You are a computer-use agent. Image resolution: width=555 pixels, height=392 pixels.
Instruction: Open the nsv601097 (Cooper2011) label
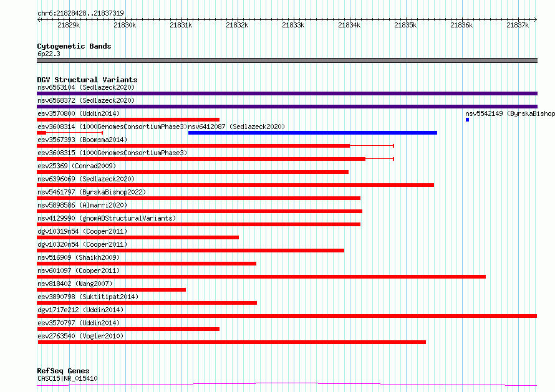coord(79,270)
